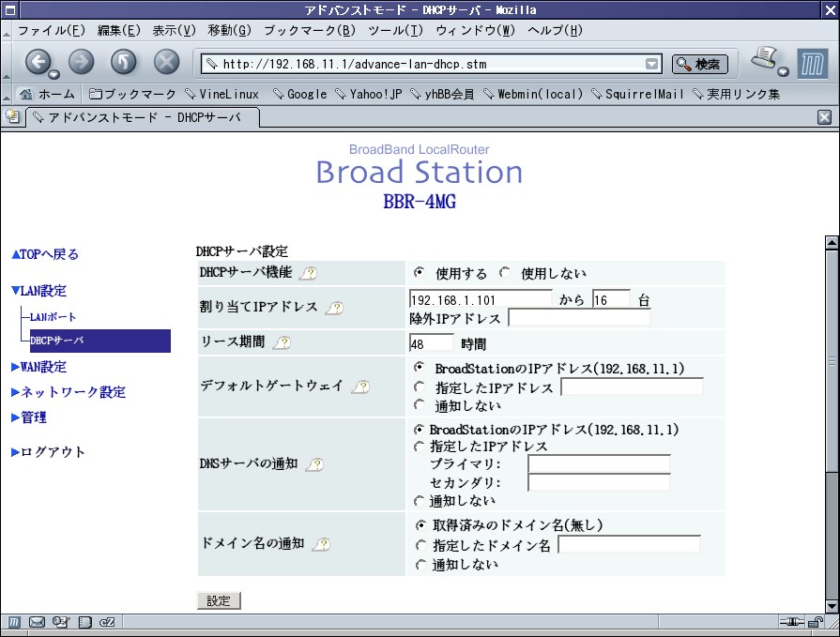The height and width of the screenshot is (637, 840).
Task: Click the 設定 submit button
Action: (219, 600)
